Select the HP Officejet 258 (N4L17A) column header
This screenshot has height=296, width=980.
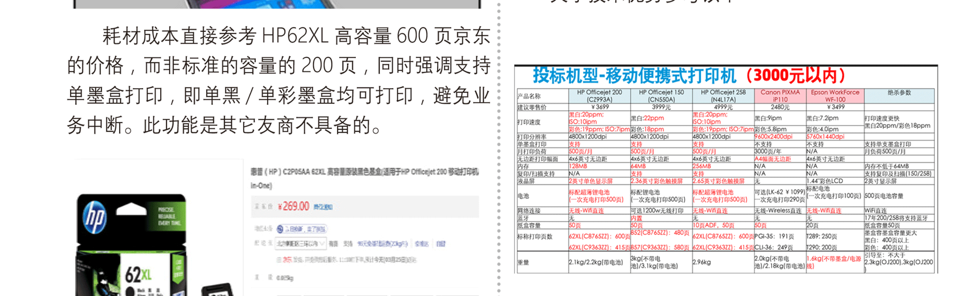click(x=723, y=96)
